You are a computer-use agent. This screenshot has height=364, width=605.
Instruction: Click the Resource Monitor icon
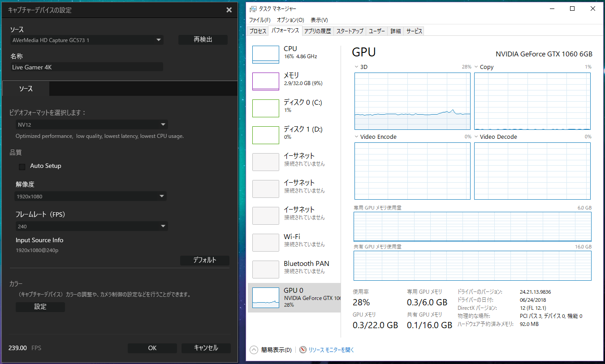(x=303, y=350)
